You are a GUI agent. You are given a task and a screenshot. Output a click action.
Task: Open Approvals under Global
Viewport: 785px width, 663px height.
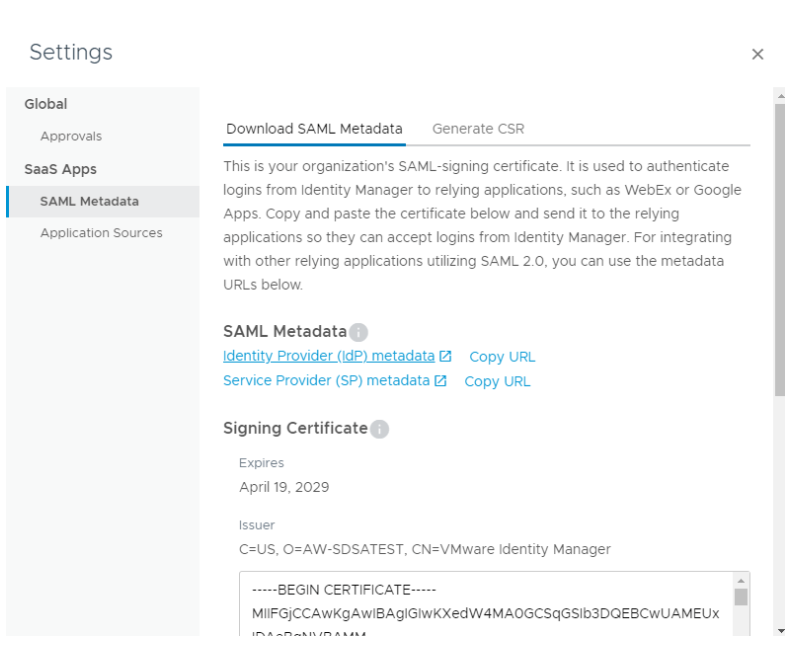click(71, 136)
